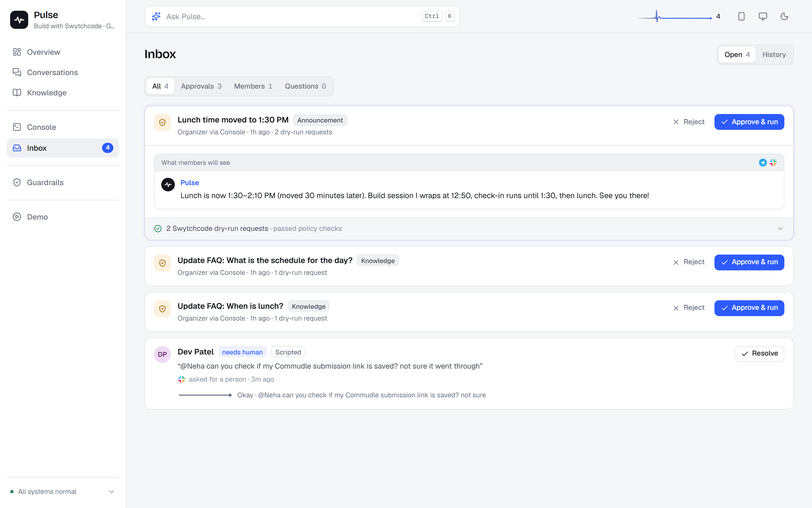This screenshot has height=508, width=812.
Task: Open Overview from the sidebar
Action: point(63,52)
